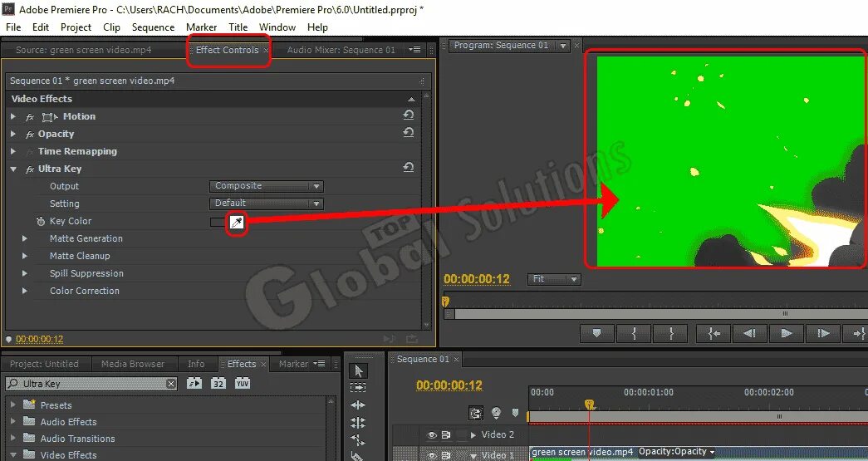Pick the Key Color eyedropper tool
Image resolution: width=868 pixels, height=461 pixels.
click(237, 223)
